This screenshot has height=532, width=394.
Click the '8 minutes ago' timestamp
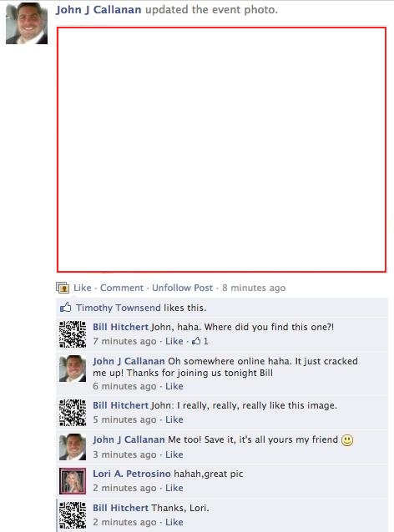tap(254, 288)
